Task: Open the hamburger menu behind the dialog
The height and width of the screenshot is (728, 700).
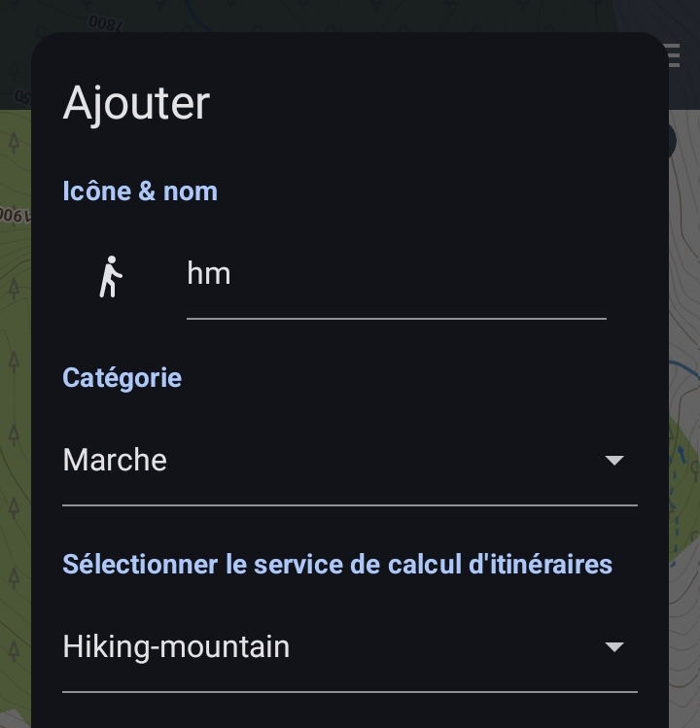Action: tap(674, 54)
